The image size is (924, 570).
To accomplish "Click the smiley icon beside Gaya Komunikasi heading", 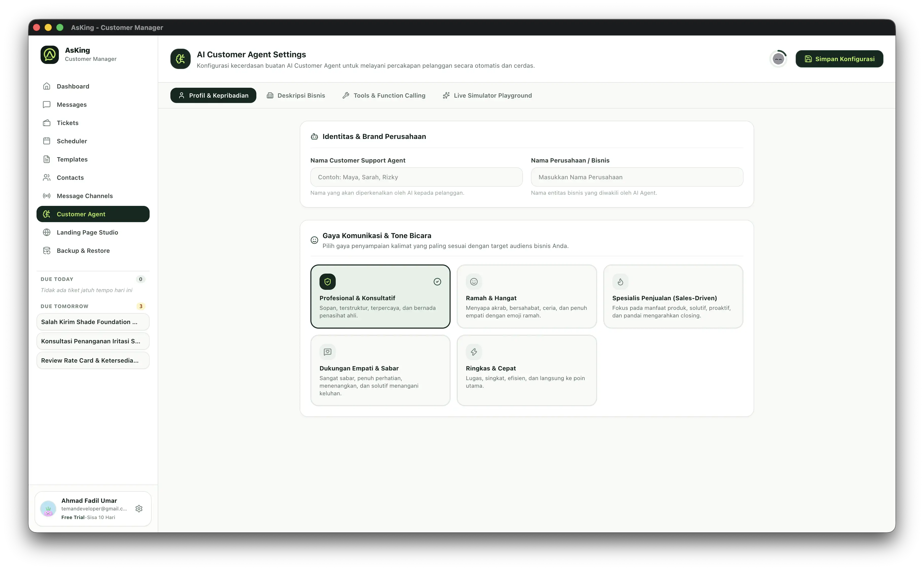I will (x=314, y=240).
